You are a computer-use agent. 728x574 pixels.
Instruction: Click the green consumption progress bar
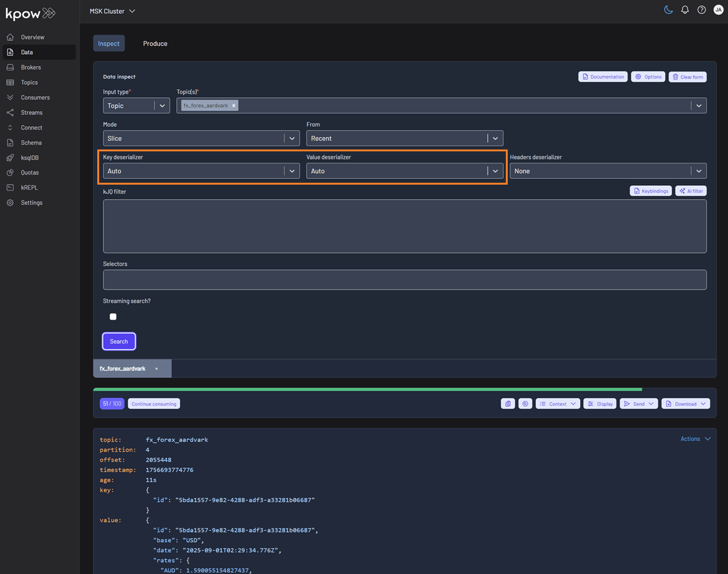(367, 389)
